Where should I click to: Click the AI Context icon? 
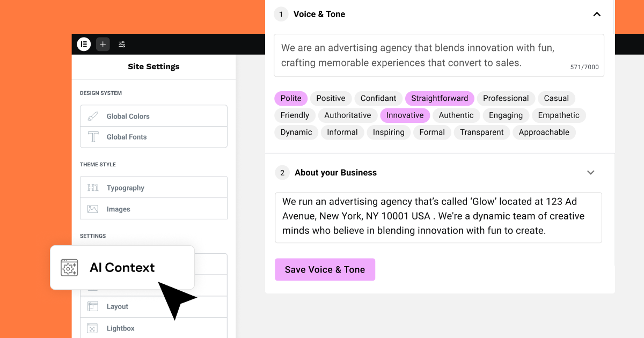click(69, 267)
